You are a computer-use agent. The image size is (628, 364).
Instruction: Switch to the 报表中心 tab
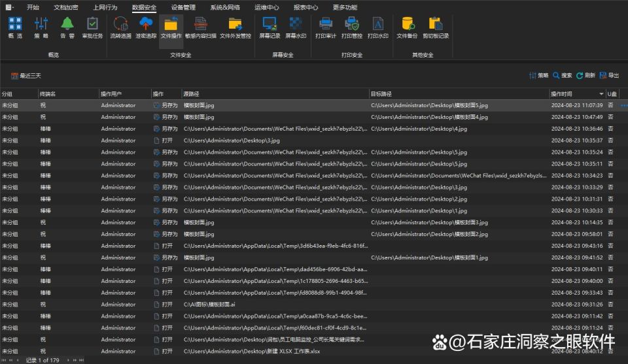tap(305, 7)
